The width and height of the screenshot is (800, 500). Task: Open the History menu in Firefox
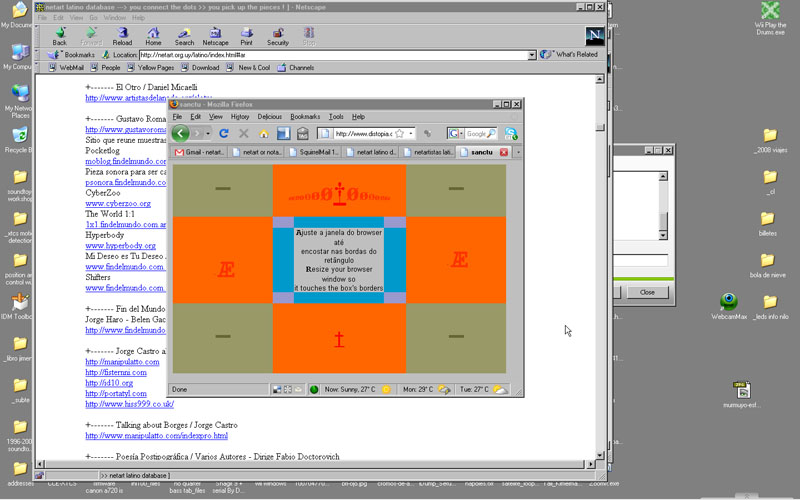[x=240, y=117]
